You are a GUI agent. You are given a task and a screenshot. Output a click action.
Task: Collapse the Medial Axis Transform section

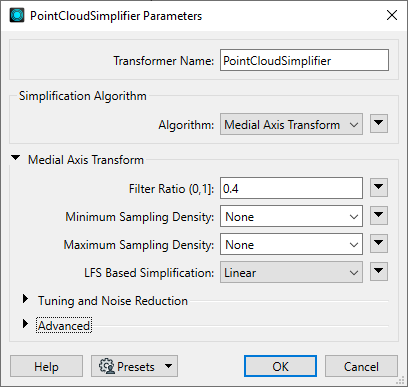point(16,158)
